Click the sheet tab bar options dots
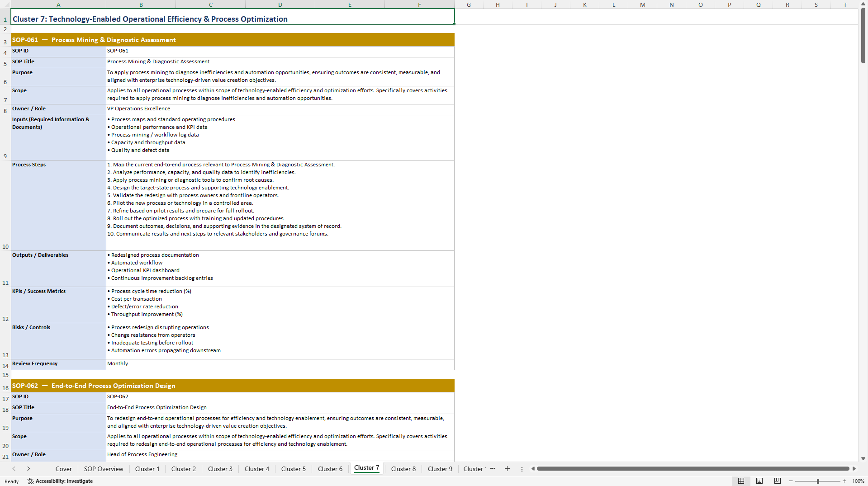The image size is (868, 486). pyautogui.click(x=522, y=469)
